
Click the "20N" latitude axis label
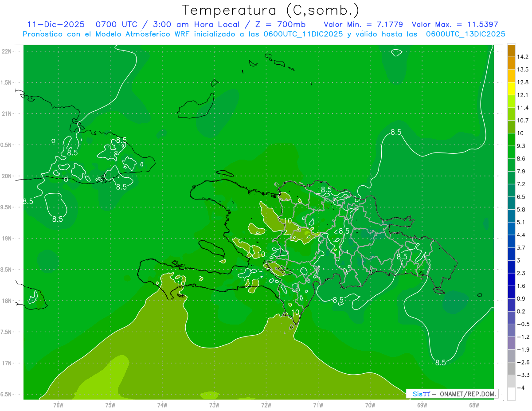coord(7,176)
